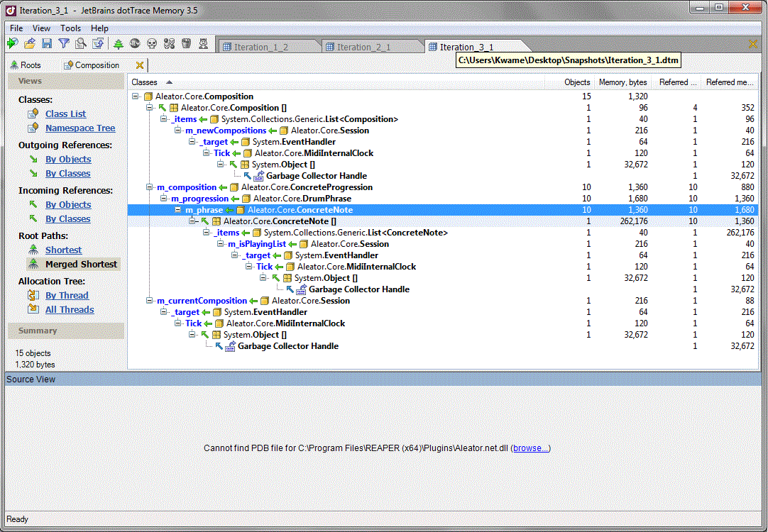
Task: Open Outgoing References By Classes link
Action: pyautogui.click(x=68, y=174)
